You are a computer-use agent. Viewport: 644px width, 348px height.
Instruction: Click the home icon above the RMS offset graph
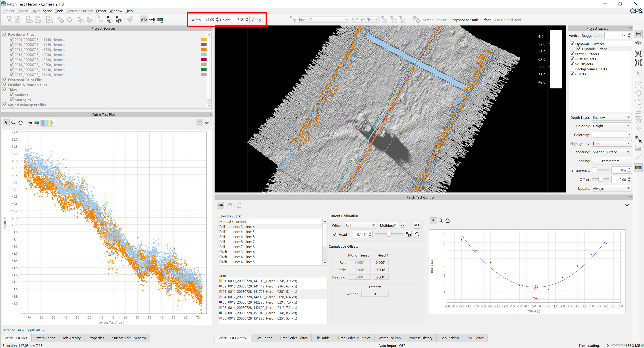(x=448, y=221)
